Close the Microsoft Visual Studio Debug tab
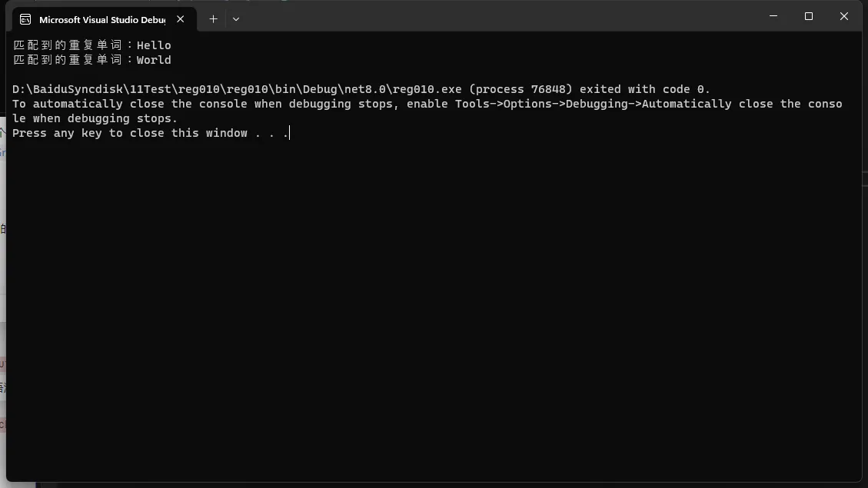The height and width of the screenshot is (488, 868). [x=181, y=19]
